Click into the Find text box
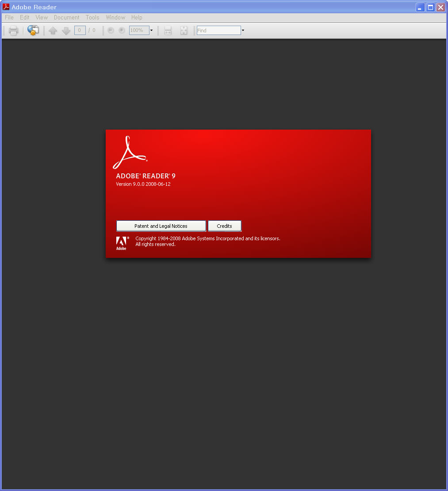Image resolution: width=448 pixels, height=491 pixels. (219, 31)
